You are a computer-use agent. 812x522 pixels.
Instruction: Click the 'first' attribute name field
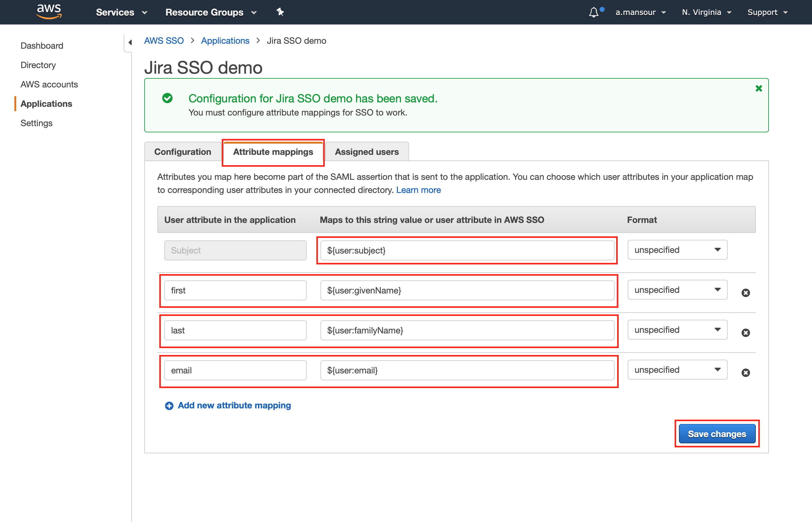click(235, 290)
